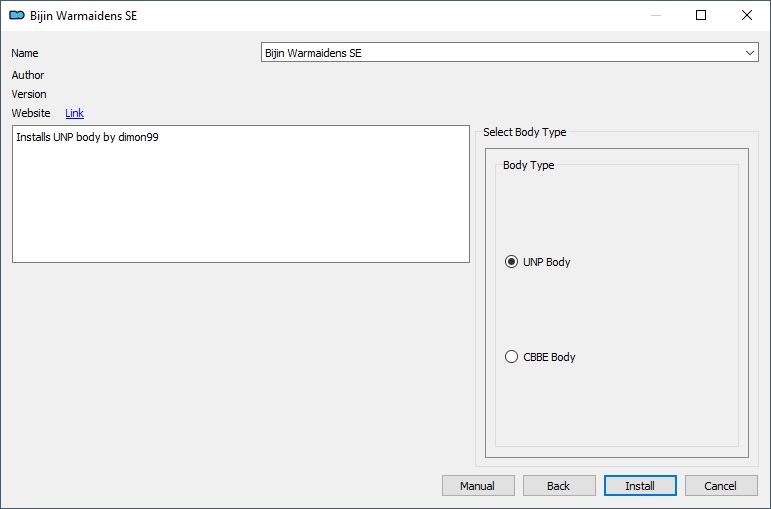This screenshot has height=509, width=771.
Task: Click the Mod Organizer icon in title bar
Action: click(x=17, y=16)
